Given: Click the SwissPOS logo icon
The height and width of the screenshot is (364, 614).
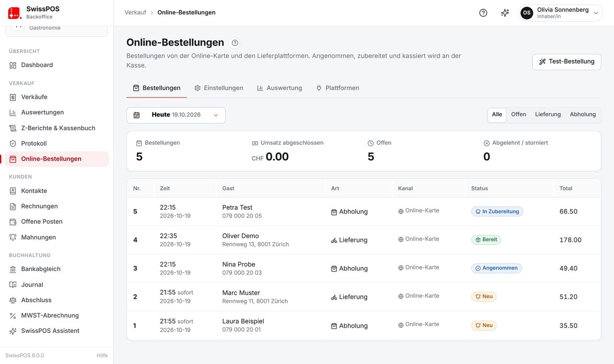Looking at the screenshot, I should (x=14, y=13).
